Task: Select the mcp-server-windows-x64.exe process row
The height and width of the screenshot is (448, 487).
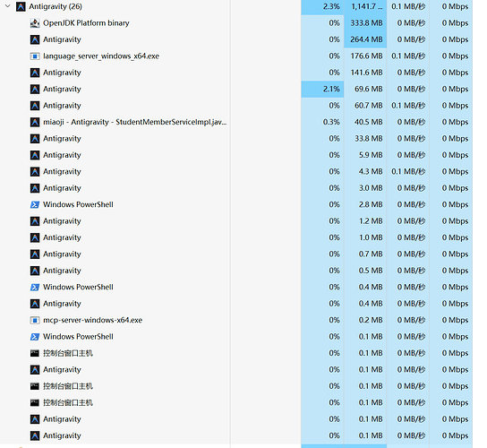Action: (x=236, y=320)
